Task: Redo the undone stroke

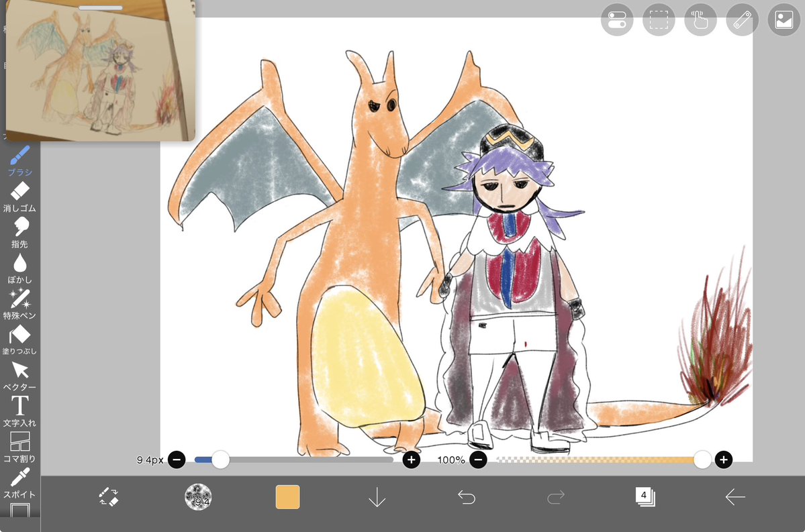Action: tap(556, 497)
